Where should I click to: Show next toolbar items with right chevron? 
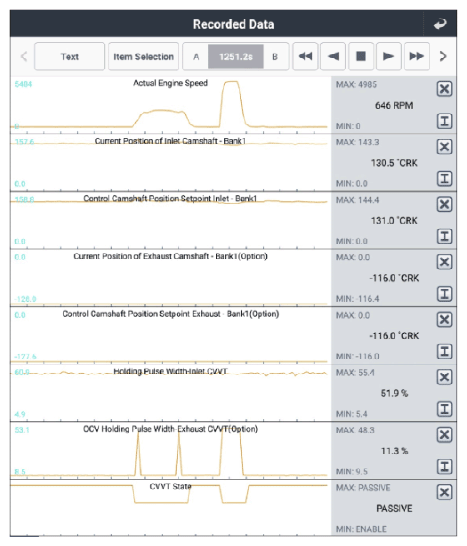tap(443, 56)
